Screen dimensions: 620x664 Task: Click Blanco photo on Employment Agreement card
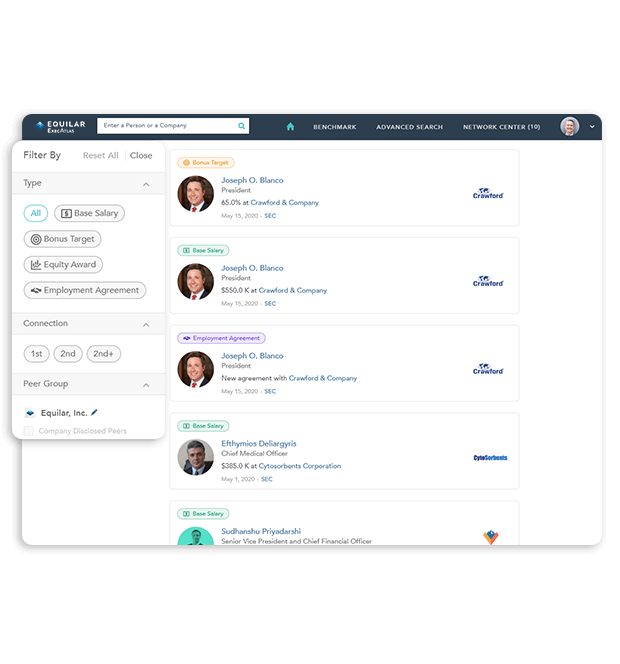click(196, 369)
